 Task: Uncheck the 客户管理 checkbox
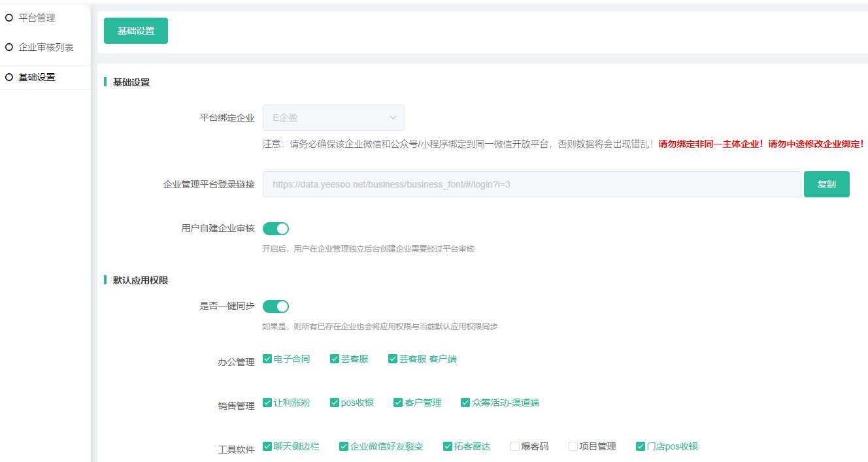398,403
